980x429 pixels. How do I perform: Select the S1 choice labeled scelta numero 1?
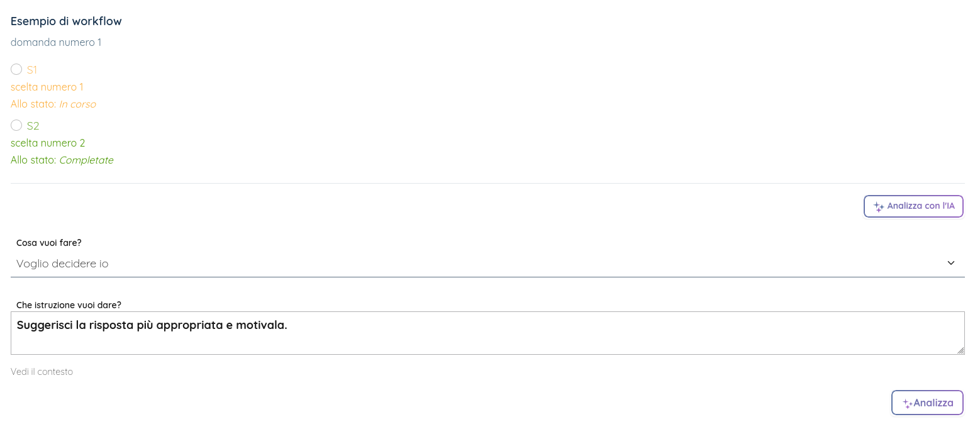click(x=47, y=87)
